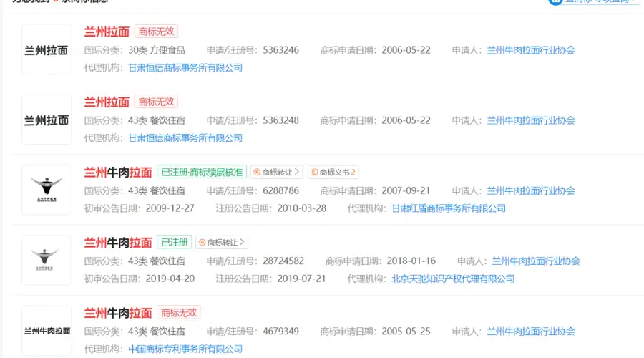Image resolution: width=644 pixels, height=358 pixels.
Task: Open applicant 兰州牛肉拉面行业协会 in 5363248 row
Action: click(531, 120)
